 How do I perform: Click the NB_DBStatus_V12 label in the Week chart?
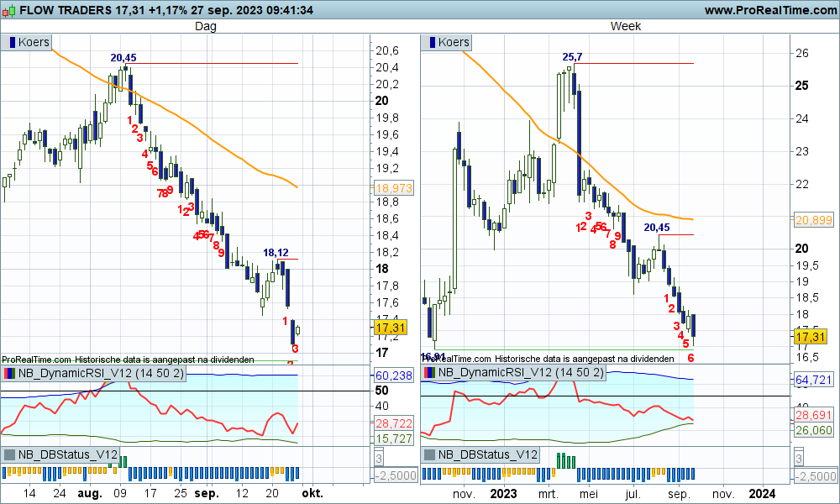(x=487, y=454)
